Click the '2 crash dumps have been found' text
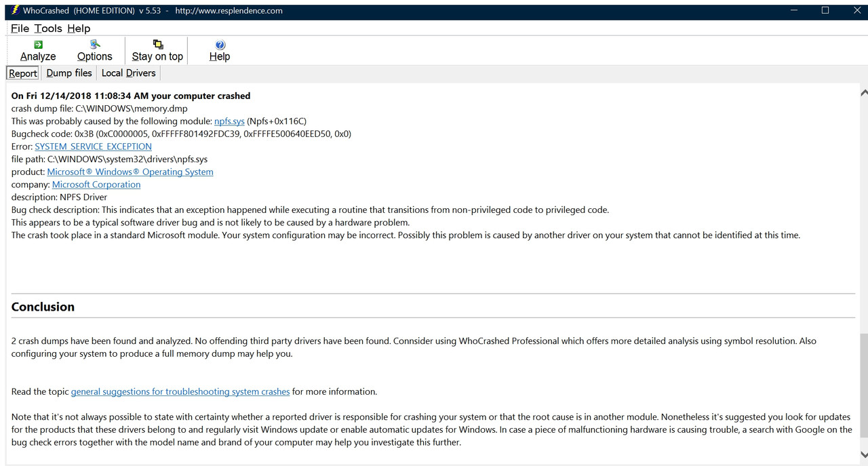 coord(102,341)
